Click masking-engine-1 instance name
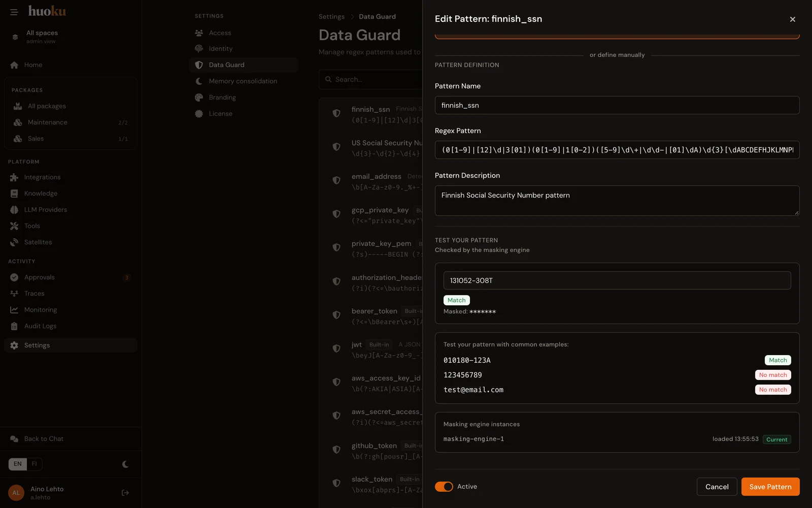812x508 pixels. 473,439
